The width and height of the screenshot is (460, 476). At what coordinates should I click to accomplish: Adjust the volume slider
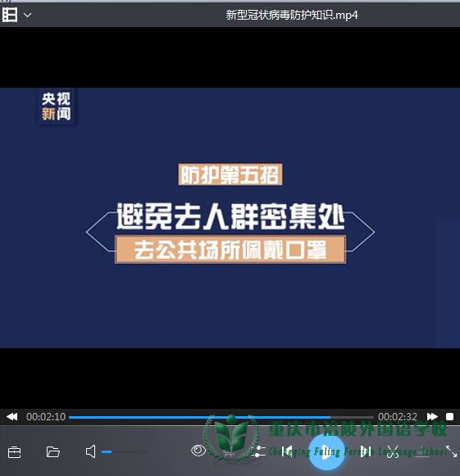pyautogui.click(x=125, y=452)
